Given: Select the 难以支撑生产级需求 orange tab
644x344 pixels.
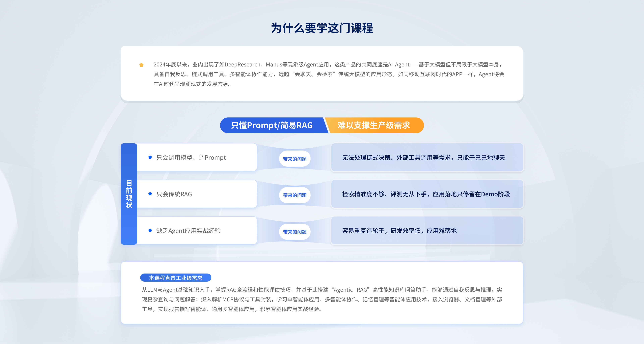Looking at the screenshot, I should 373,125.
